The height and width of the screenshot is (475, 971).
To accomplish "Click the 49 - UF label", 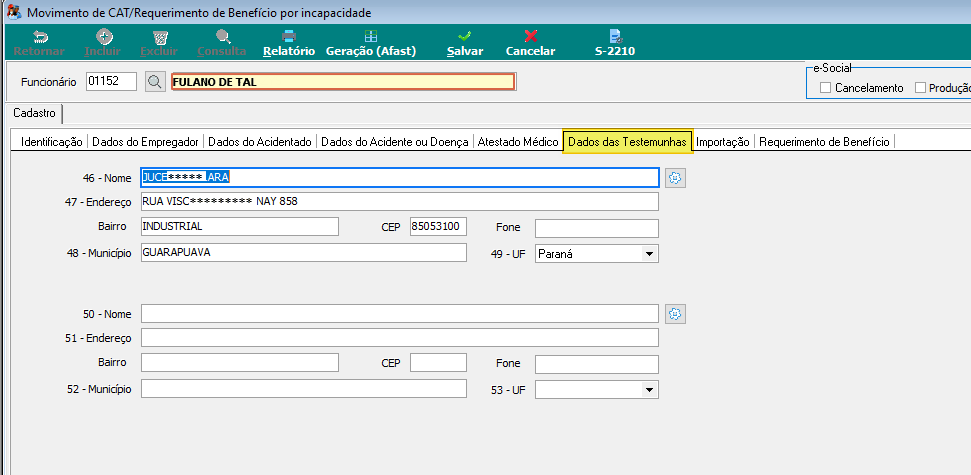I will (x=508, y=253).
